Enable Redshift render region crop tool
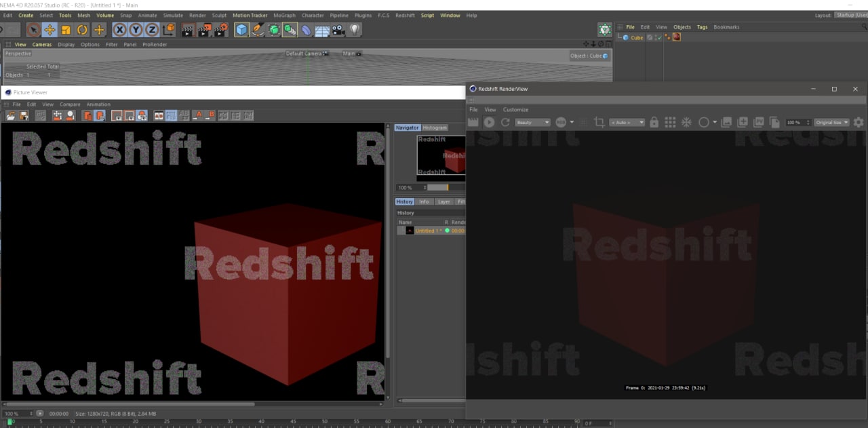The image size is (868, 428). [x=599, y=122]
